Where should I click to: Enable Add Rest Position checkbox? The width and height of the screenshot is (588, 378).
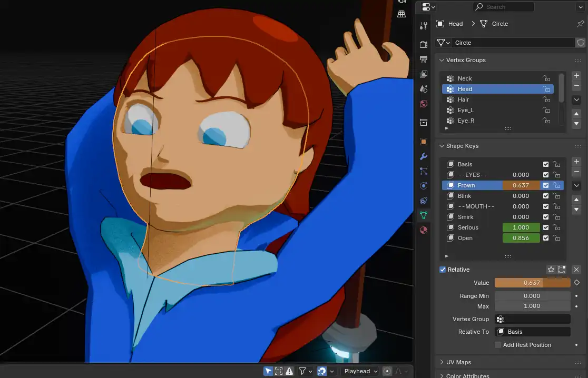[498, 345]
